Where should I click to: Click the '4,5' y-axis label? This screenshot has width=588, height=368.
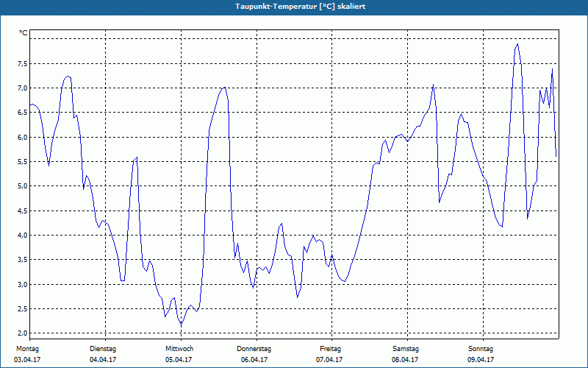pyautogui.click(x=22, y=211)
